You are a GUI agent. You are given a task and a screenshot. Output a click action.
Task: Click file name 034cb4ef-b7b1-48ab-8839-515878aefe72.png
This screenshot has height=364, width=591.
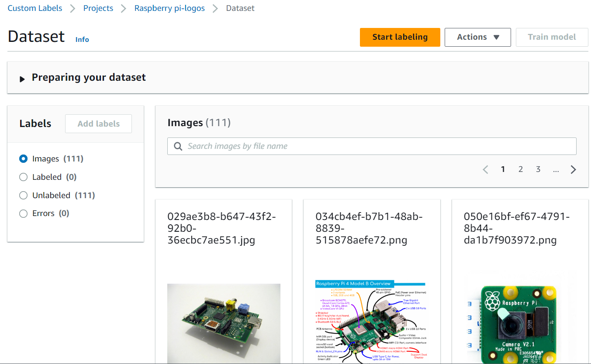369,228
